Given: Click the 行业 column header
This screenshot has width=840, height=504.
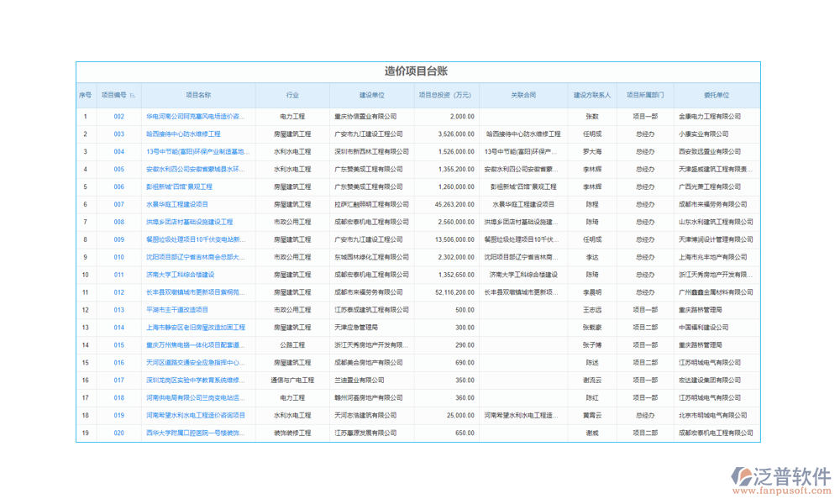Looking at the screenshot, I should 293,95.
